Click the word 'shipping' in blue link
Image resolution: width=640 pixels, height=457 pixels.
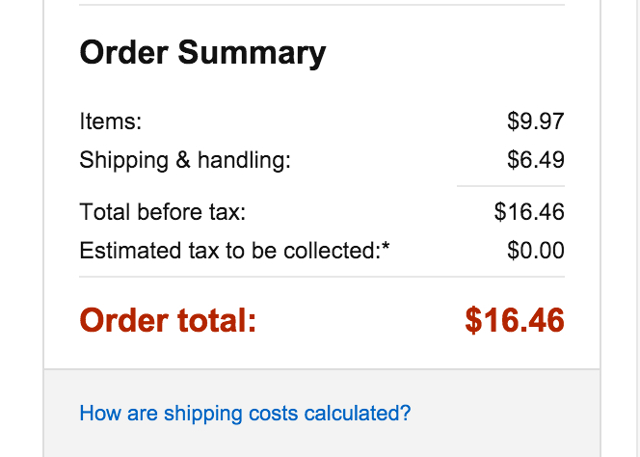click(x=204, y=414)
